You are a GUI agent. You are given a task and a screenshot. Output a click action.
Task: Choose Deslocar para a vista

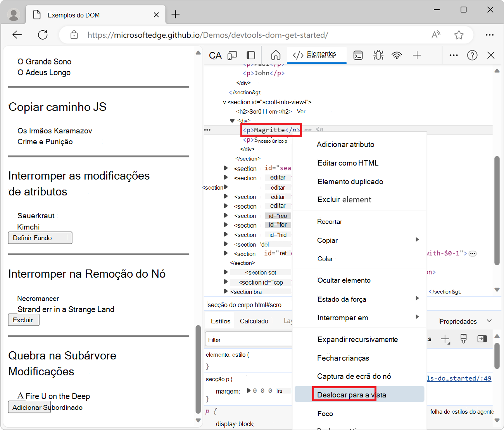tap(359, 395)
